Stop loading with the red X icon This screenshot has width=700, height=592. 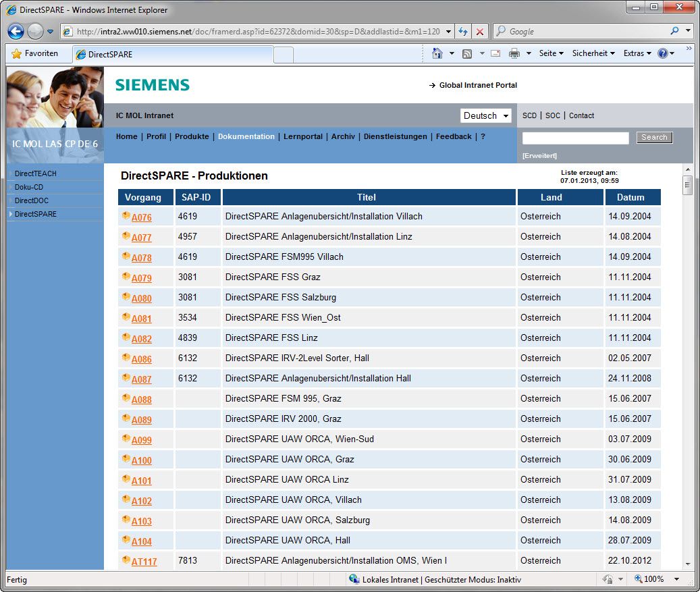(x=480, y=32)
